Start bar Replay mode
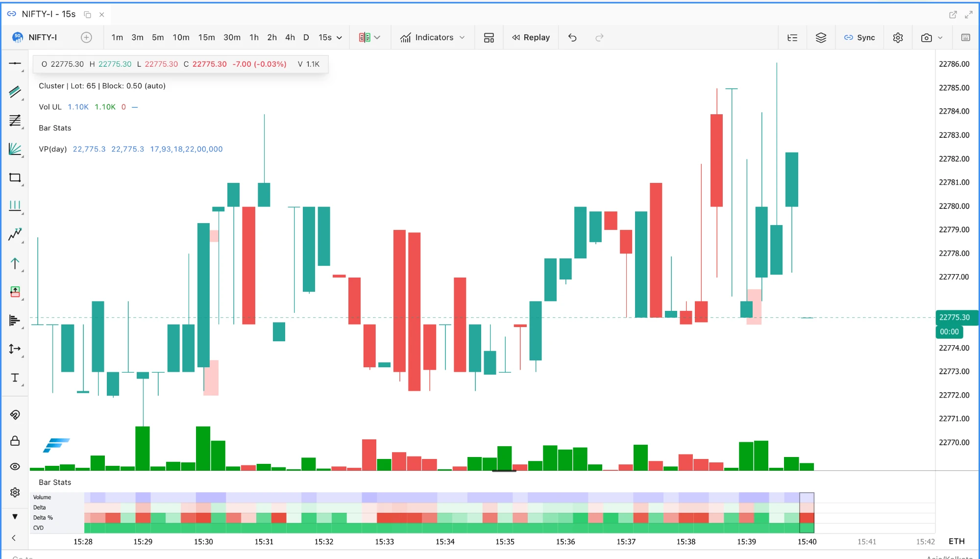980x559 pixels. pos(531,37)
